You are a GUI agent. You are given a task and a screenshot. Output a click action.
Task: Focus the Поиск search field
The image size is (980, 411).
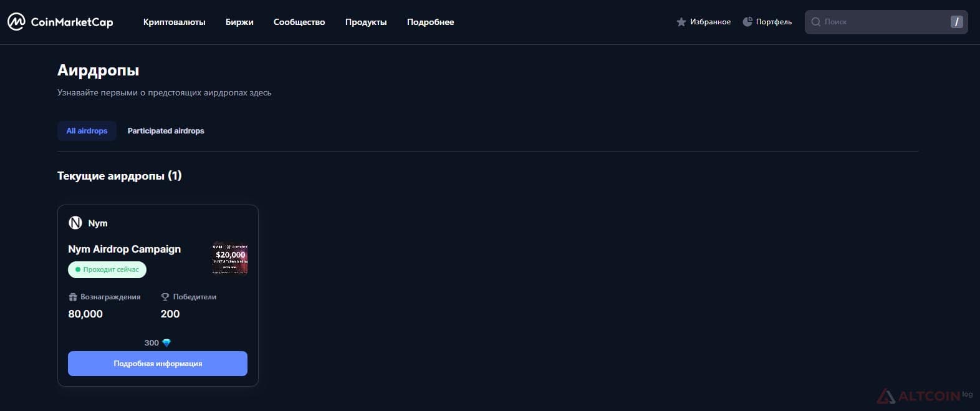point(886,22)
